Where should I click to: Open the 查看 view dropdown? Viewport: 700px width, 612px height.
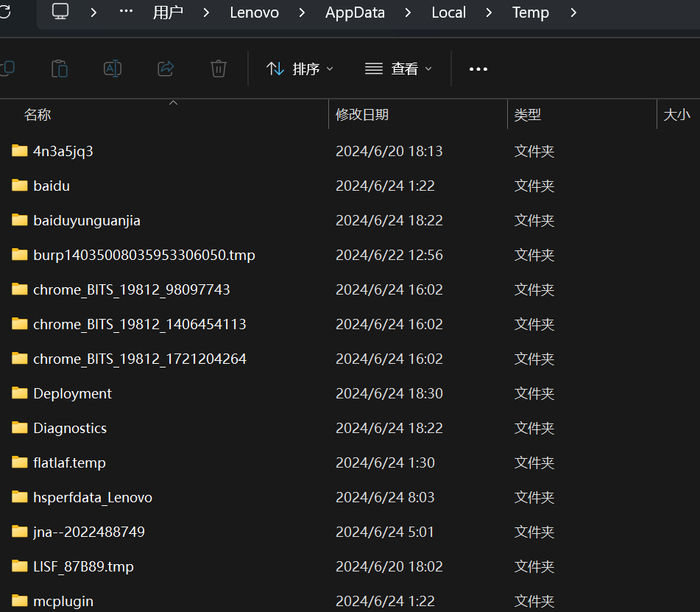[x=398, y=68]
